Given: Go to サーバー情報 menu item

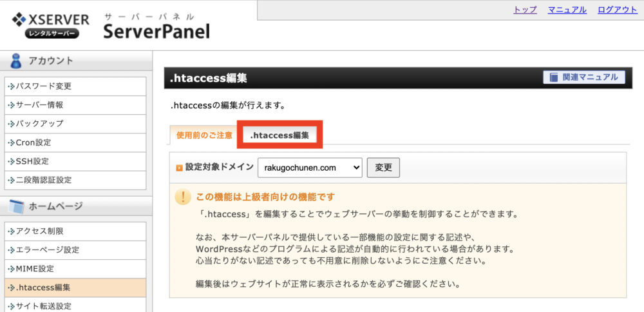Looking at the screenshot, I should [75, 105].
